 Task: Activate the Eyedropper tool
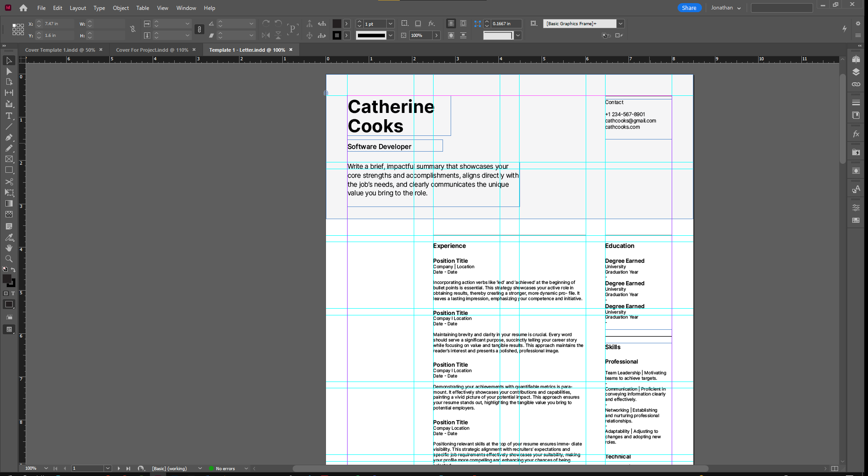[x=9, y=237]
